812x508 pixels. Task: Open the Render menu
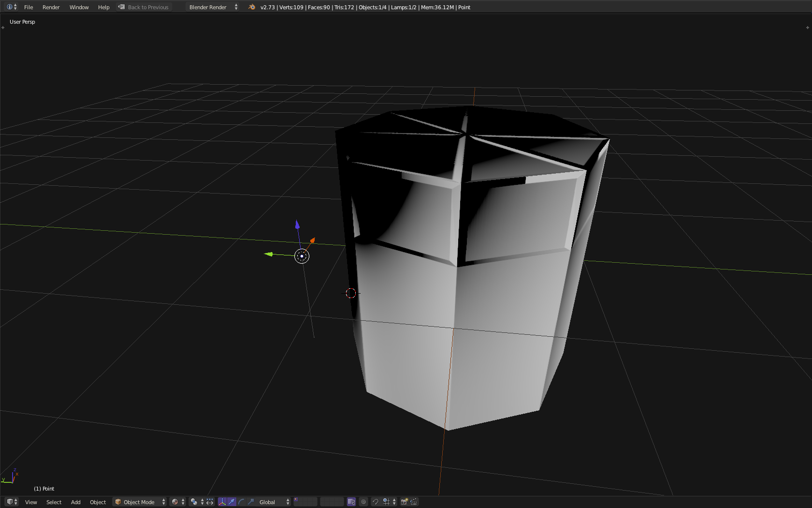[x=51, y=7]
